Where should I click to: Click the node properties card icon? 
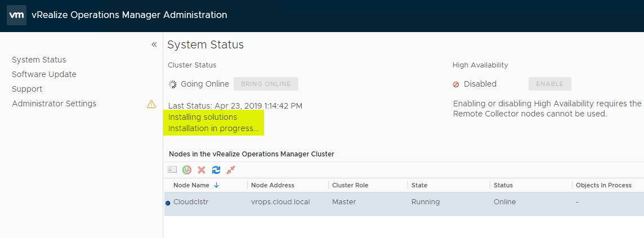pos(172,169)
